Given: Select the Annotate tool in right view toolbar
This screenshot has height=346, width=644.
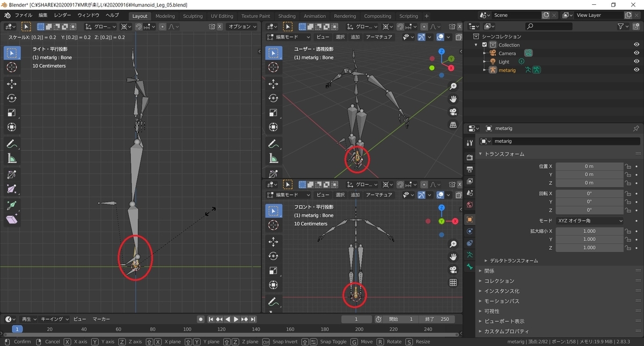Looking at the screenshot, I should click(12, 144).
